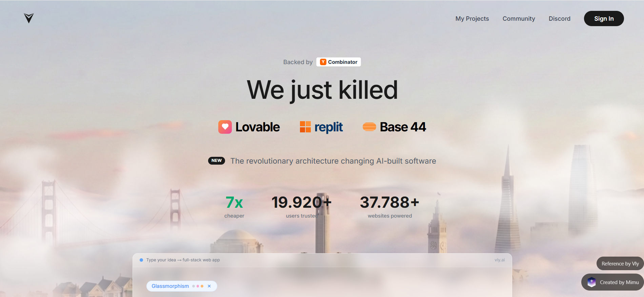Click the 37.788+ websites statistic
The width and height of the screenshot is (644, 297).
[389, 203]
